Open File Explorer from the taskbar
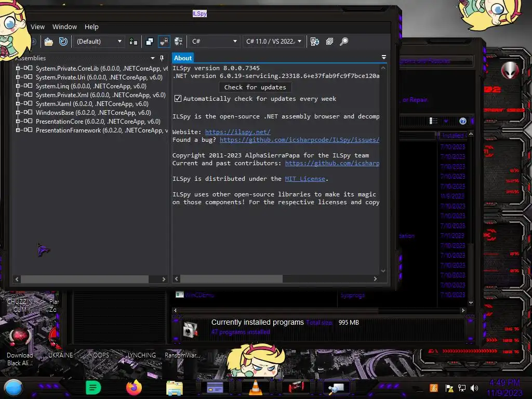This screenshot has width=532, height=399. [175, 388]
